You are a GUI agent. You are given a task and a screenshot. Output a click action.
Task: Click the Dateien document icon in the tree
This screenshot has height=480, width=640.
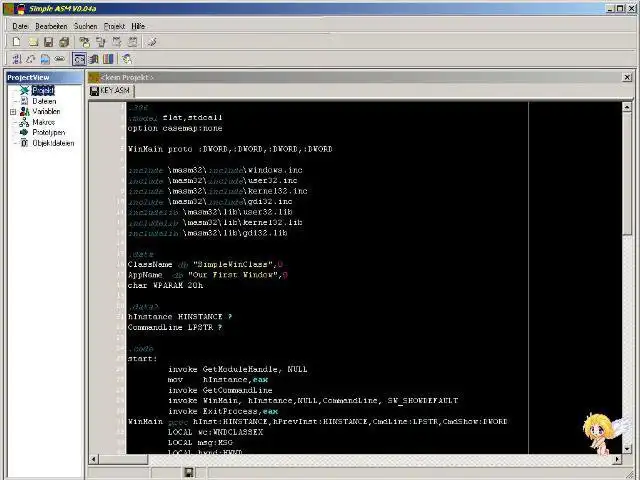tap(24, 101)
